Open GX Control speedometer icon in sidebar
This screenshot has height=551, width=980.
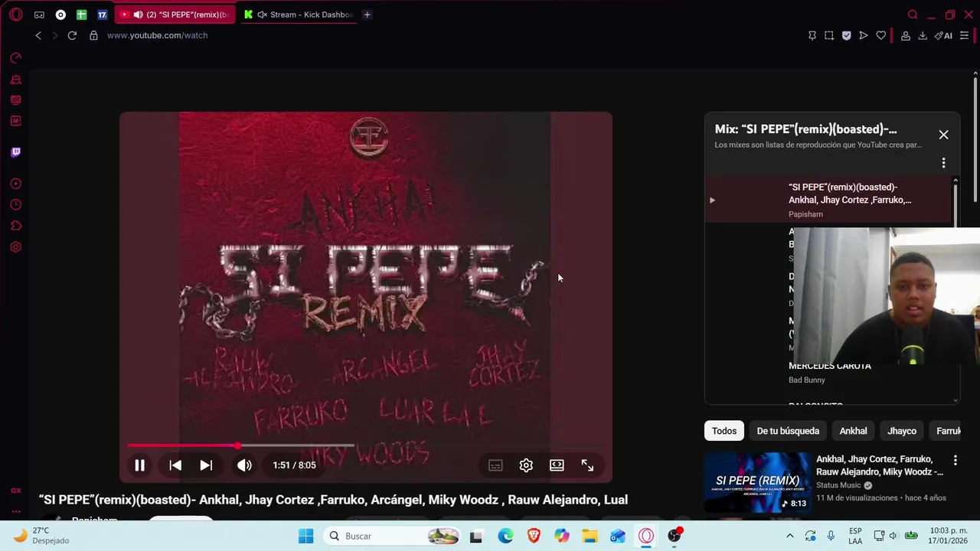click(16, 58)
